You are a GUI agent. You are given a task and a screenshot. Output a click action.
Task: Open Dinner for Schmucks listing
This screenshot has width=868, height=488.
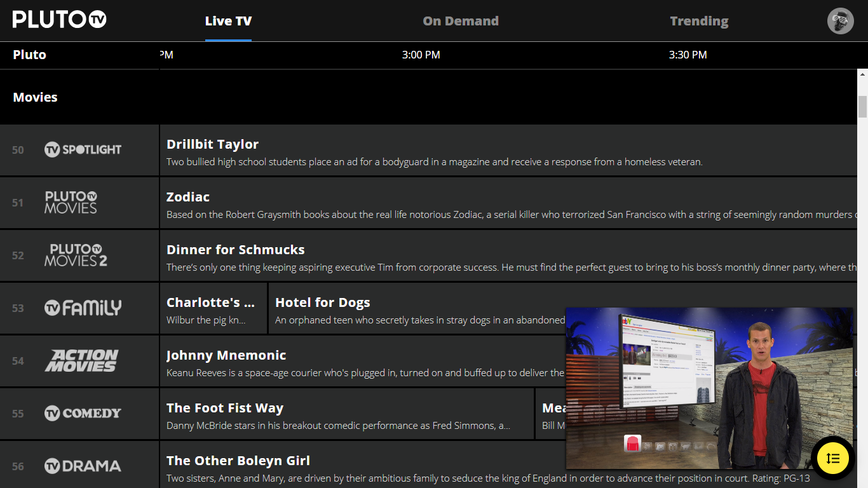[508, 255]
